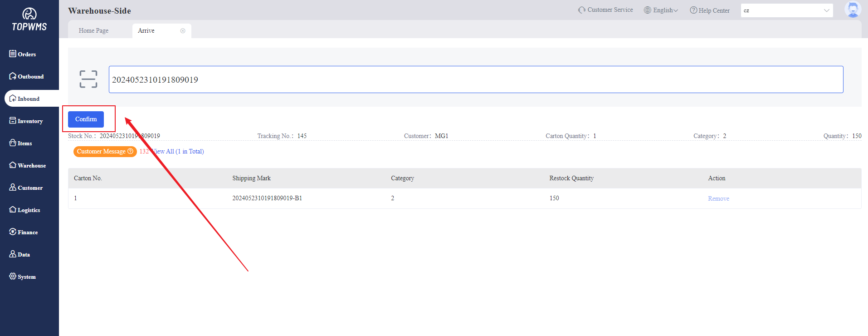868x336 pixels.
Task: Click the Customer Message help icon
Action: click(x=131, y=151)
